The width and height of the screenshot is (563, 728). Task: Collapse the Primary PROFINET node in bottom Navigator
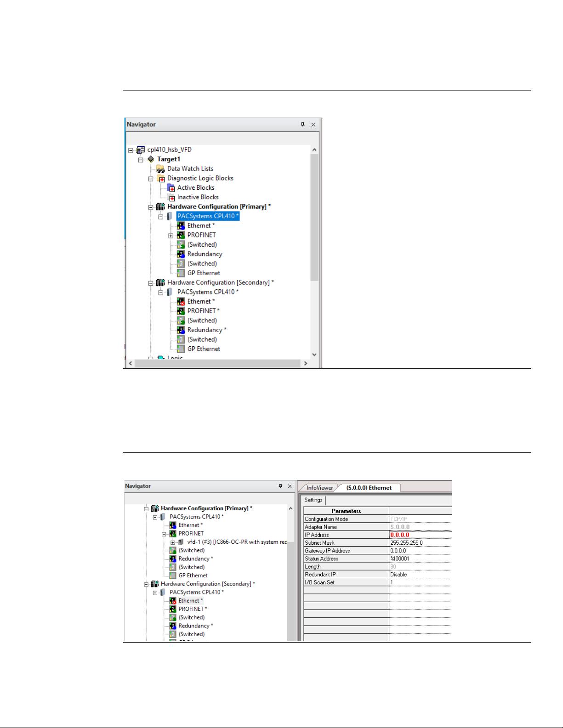click(164, 534)
